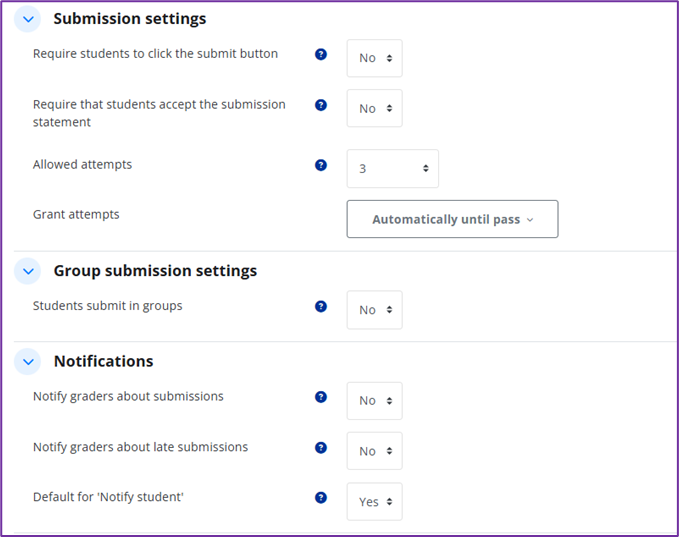Open submission statement acceptance dropdown
Screen dimensions: 679x537
click(x=374, y=108)
